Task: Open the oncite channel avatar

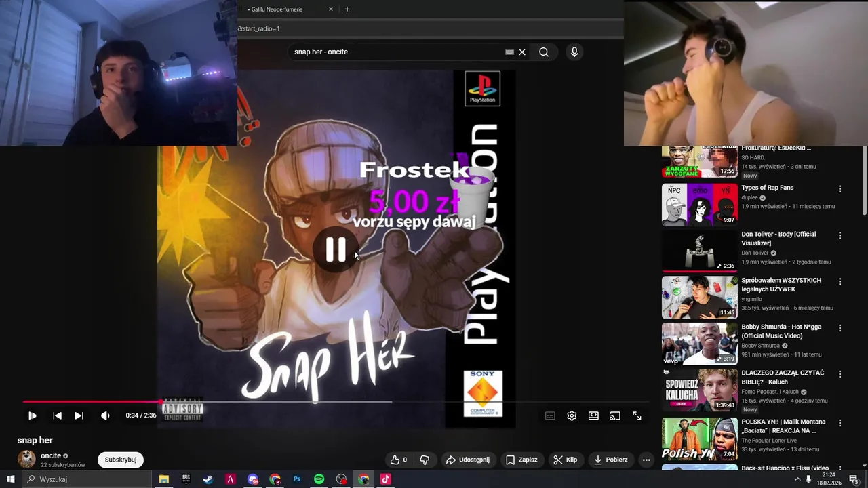Action: [26, 459]
